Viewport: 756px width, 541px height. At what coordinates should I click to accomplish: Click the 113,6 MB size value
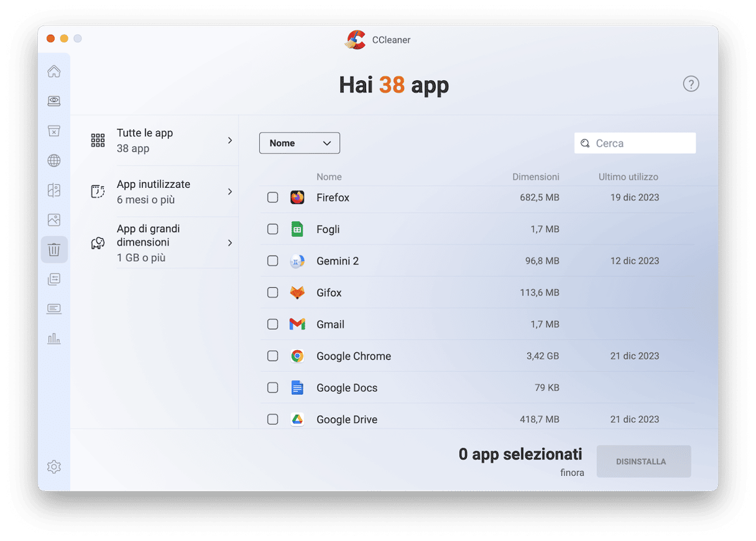pyautogui.click(x=540, y=292)
